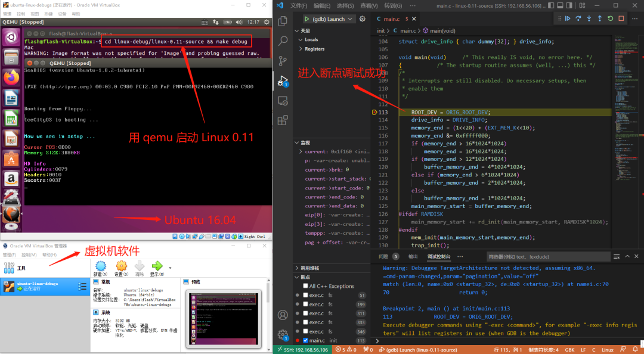Open launch.json gear next to (gdb) Launch
Image resolution: width=644 pixels, height=354 pixels.
(x=363, y=19)
